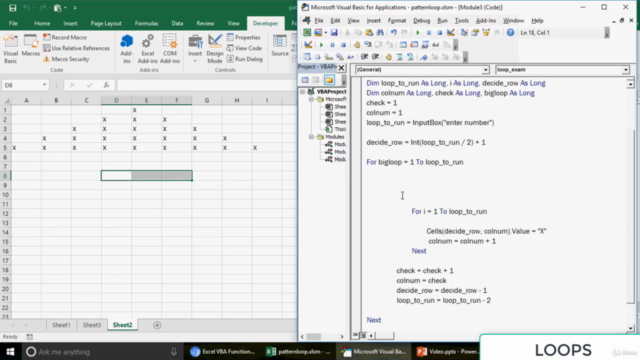Click Reset stop button in standard toolbar
Image resolution: width=640 pixels, height=360 pixels.
440,33
